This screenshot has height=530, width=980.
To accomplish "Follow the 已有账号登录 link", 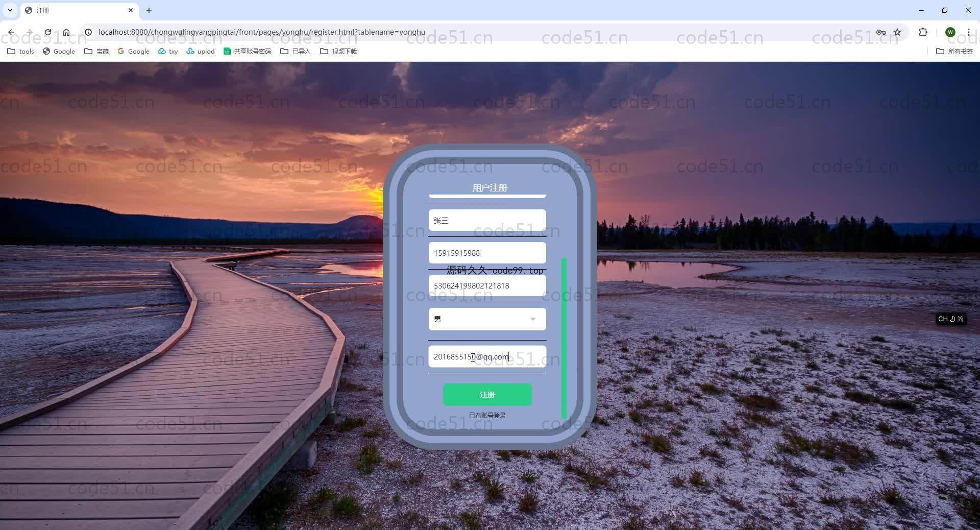I will pyautogui.click(x=487, y=415).
